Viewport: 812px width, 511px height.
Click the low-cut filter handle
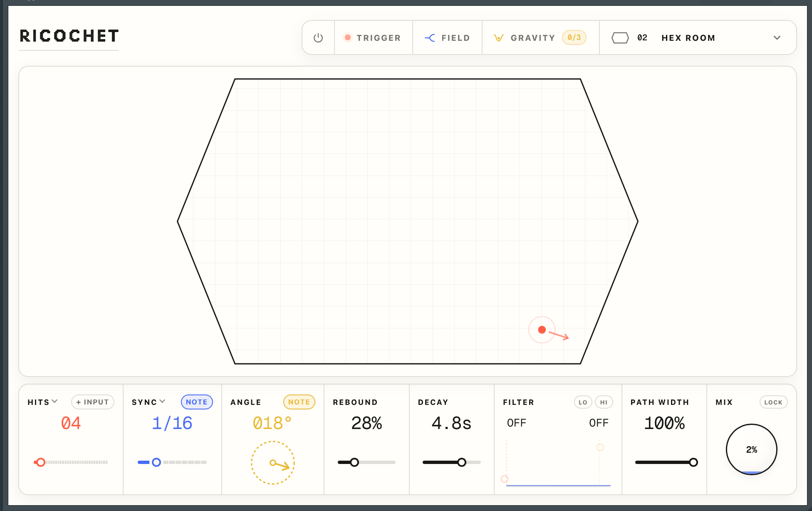coord(505,479)
